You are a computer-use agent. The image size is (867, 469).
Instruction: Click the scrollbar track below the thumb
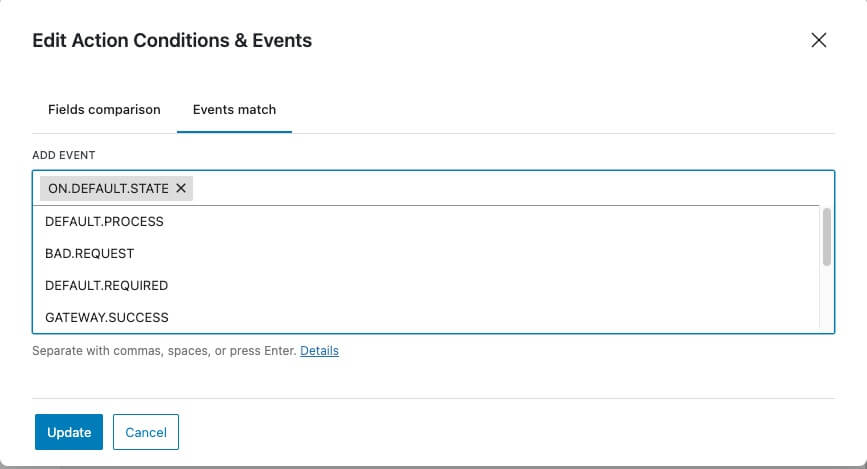[x=826, y=300]
